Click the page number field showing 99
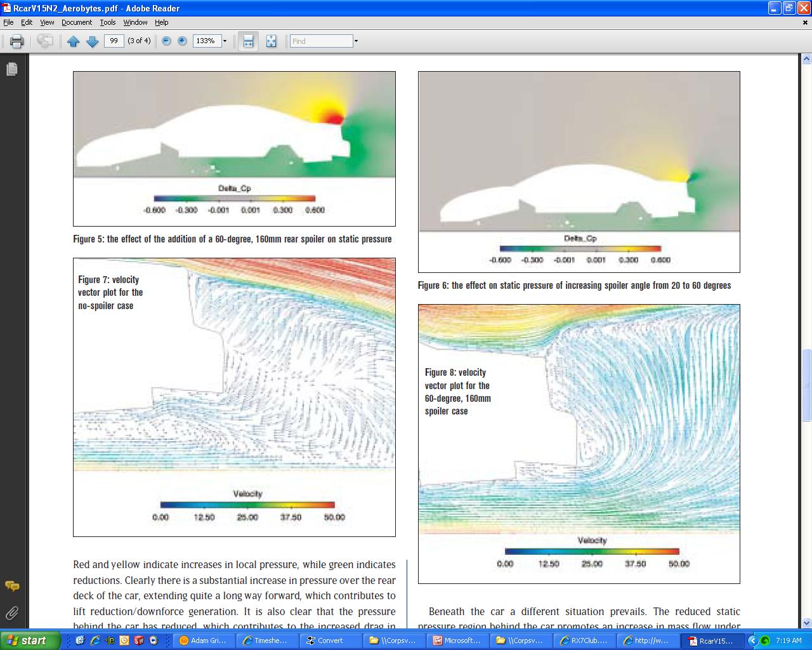The height and width of the screenshot is (650, 812). 114,41
